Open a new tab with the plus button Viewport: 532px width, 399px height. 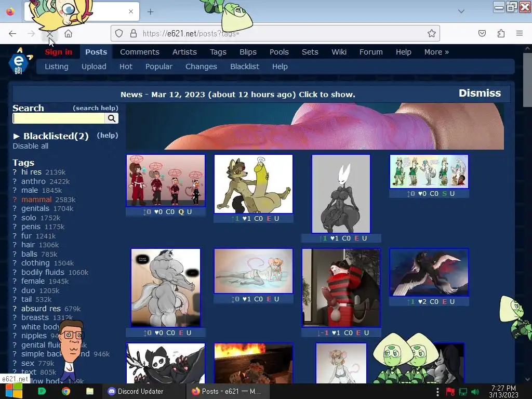click(x=150, y=11)
